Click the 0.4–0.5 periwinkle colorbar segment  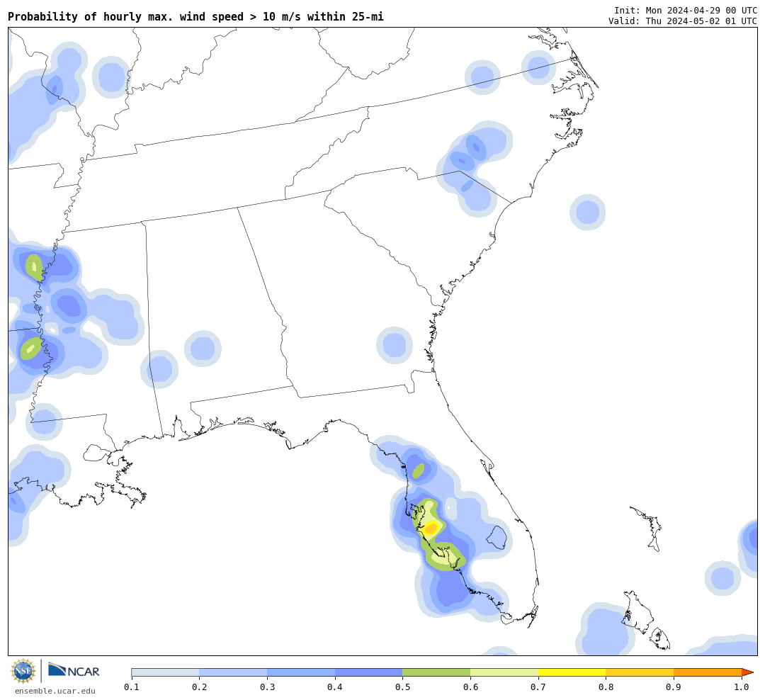(368, 672)
